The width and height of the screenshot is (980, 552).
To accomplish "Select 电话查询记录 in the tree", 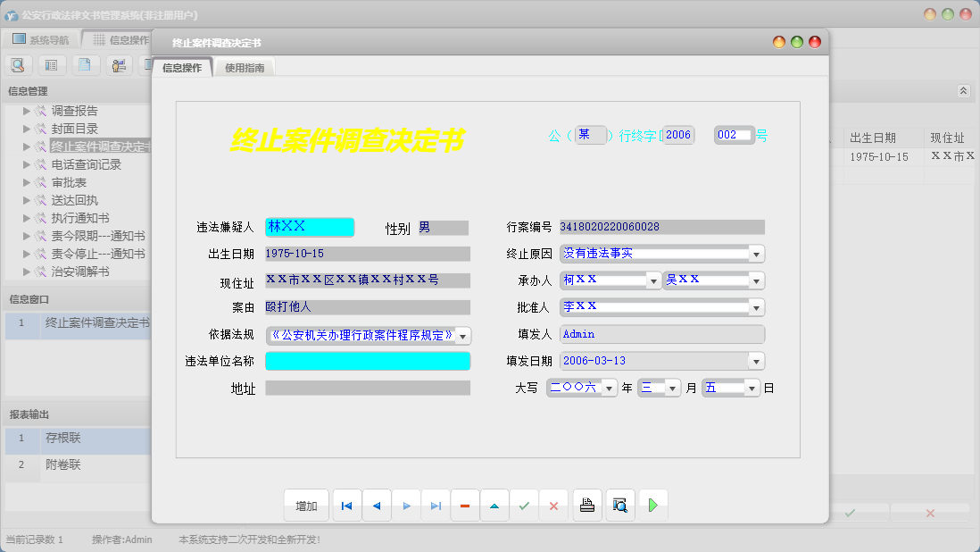I will [x=86, y=164].
